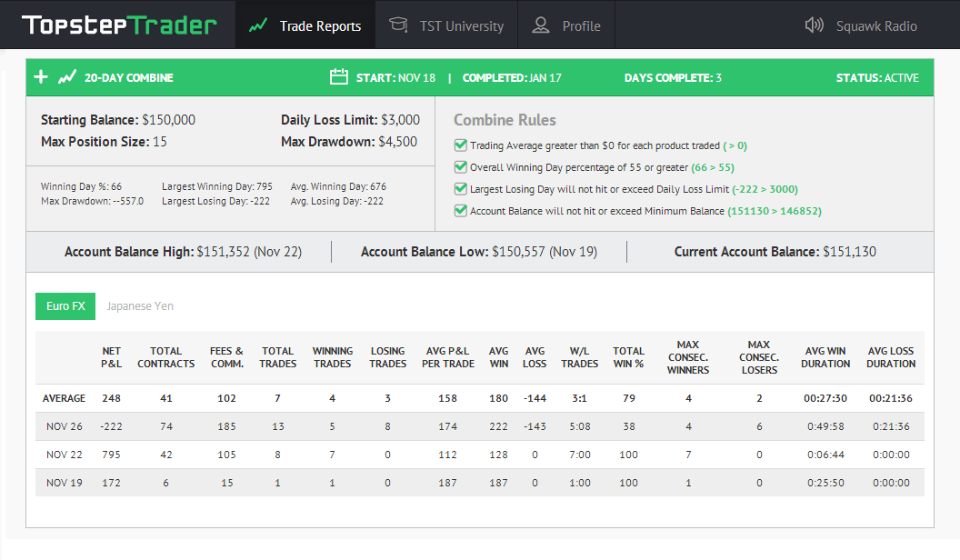Click the 0:49:58 avg win duration for Nov 26
960x560 pixels.
(x=825, y=426)
